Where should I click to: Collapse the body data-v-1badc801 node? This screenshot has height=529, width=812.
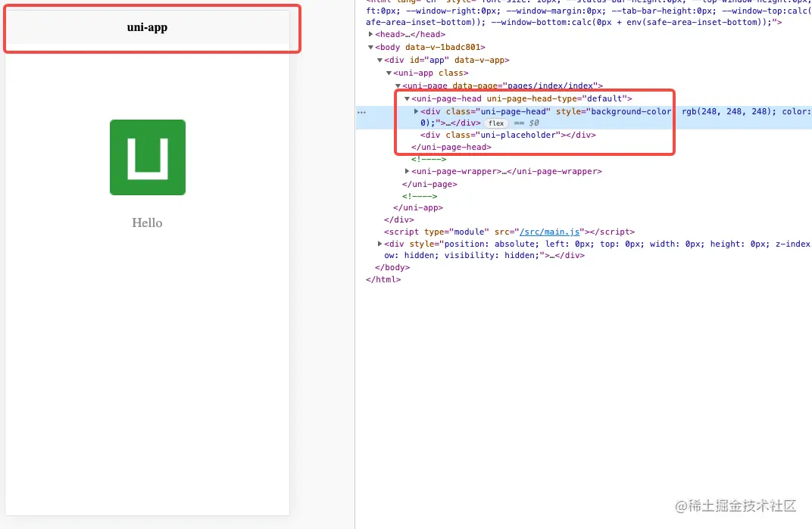click(371, 47)
